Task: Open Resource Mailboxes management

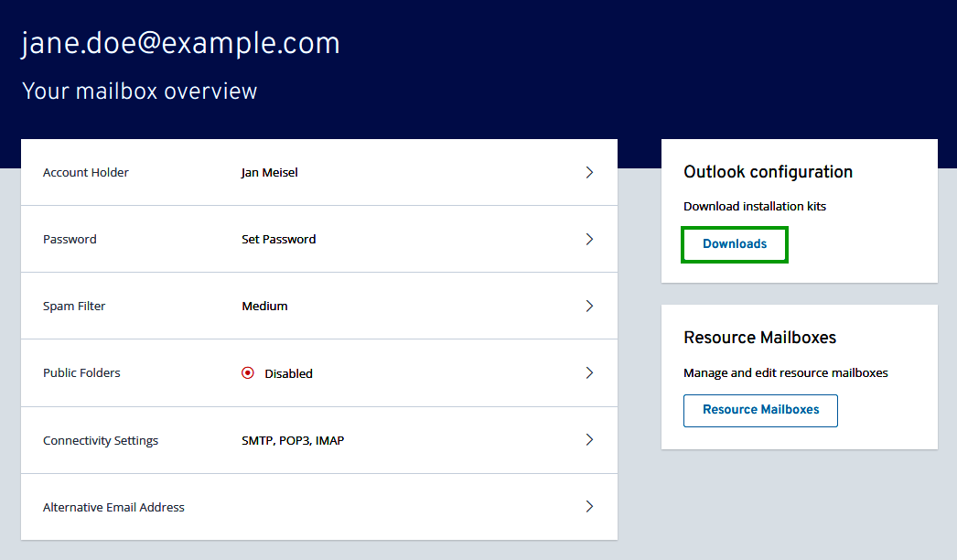Action: point(760,410)
